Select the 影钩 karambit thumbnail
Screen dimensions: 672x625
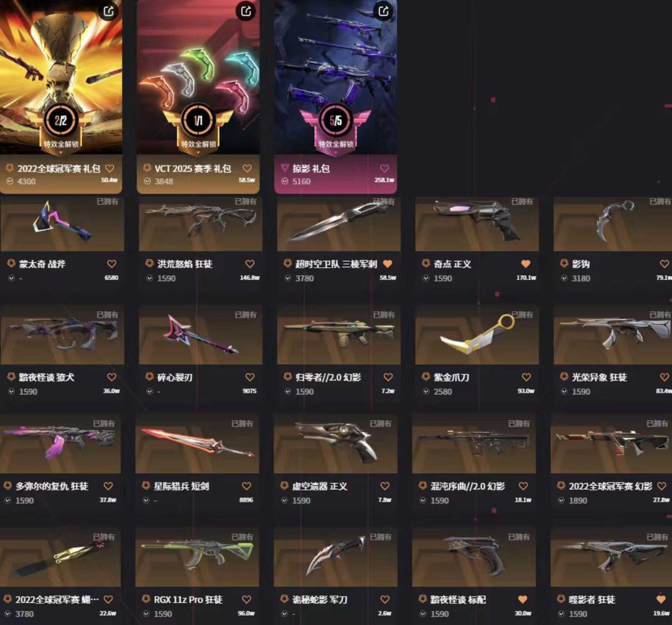pos(613,223)
